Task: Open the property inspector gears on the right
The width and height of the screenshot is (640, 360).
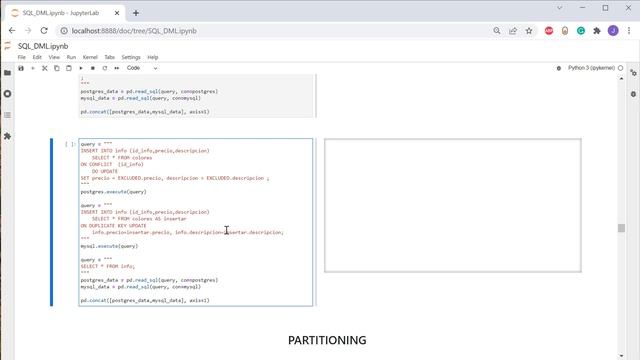Action: click(633, 73)
